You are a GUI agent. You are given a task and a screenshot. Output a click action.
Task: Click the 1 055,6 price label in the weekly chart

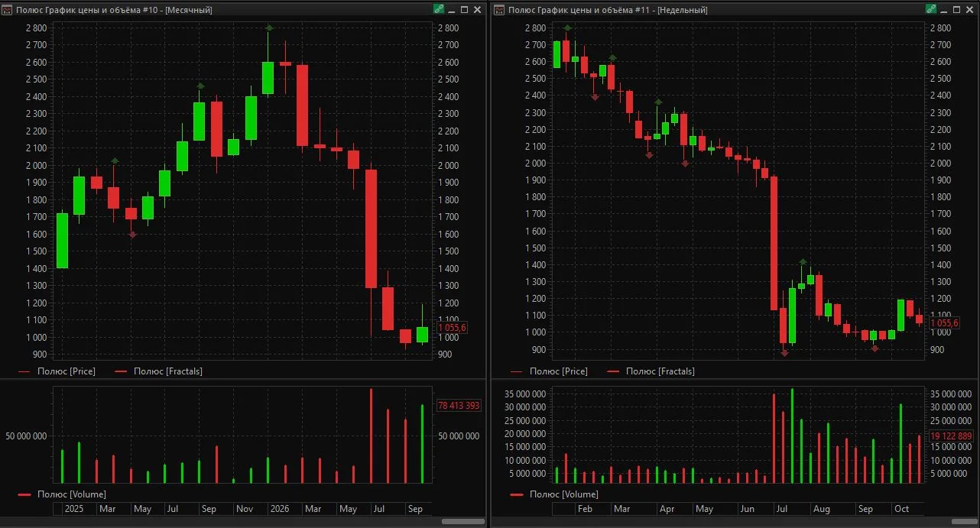click(944, 323)
